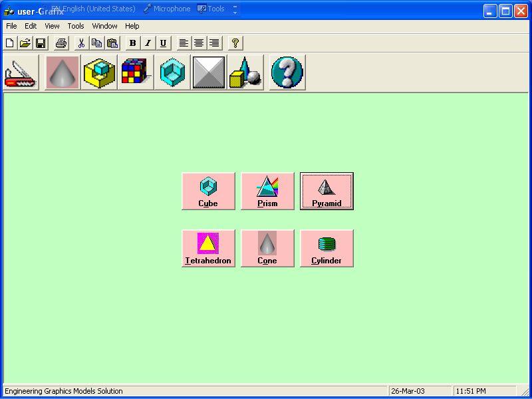Toggle bold formatting
Screen dimensions: 532x399
click(132, 43)
